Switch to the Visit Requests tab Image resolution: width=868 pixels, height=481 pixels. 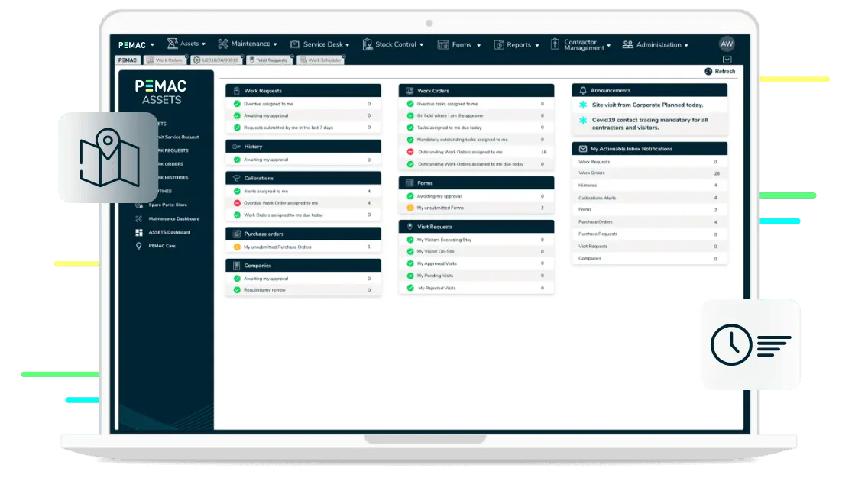pos(270,60)
